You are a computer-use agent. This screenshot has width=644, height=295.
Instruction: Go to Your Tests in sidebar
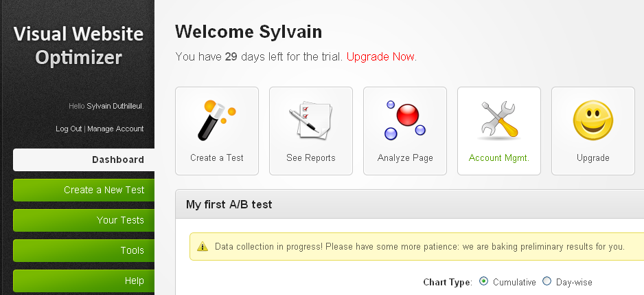point(84,220)
